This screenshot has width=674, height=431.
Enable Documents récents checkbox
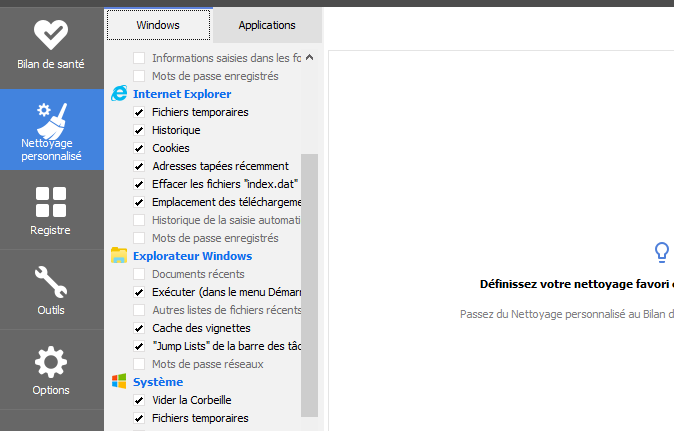click(x=139, y=274)
